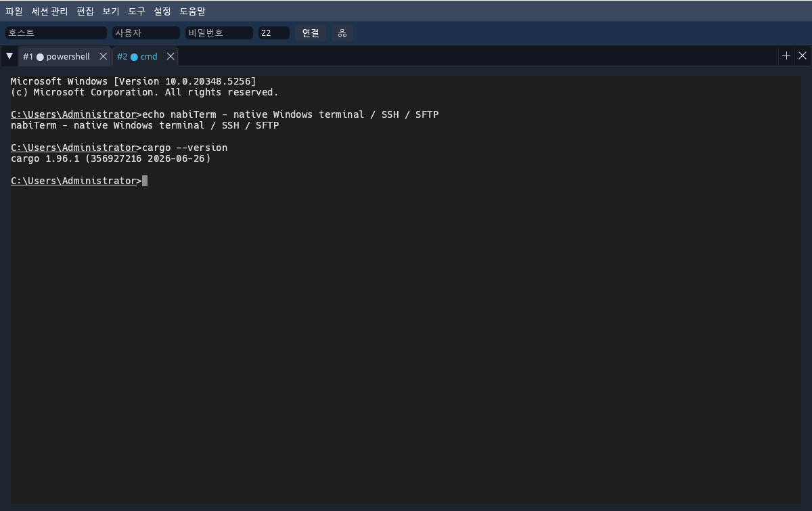Open the 편집 menu
The height and width of the screenshot is (511, 812).
point(85,12)
